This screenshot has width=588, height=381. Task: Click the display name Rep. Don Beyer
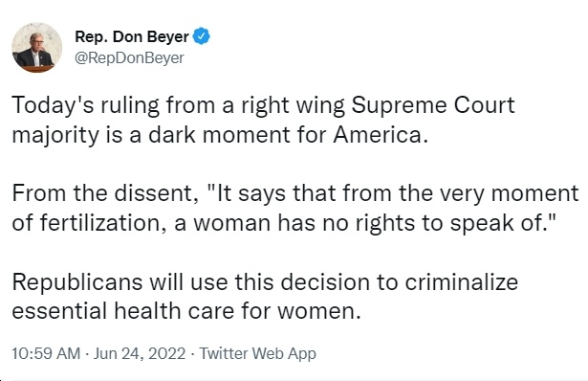tap(132, 36)
